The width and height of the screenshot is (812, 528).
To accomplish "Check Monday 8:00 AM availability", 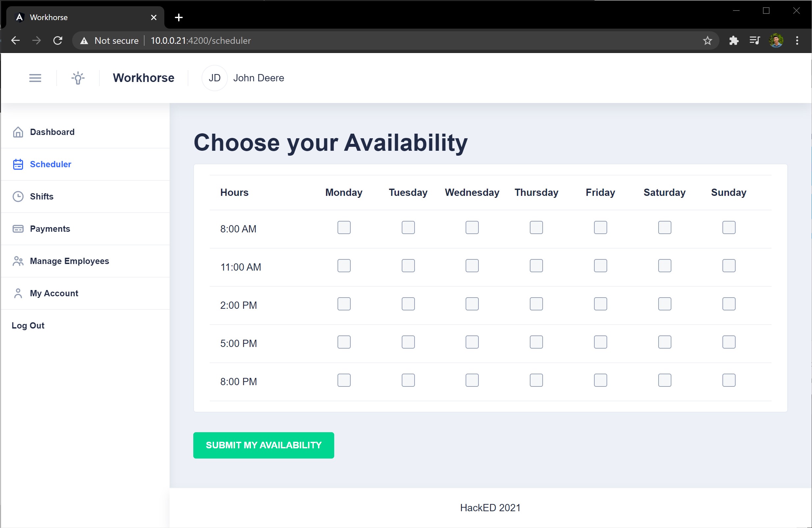I will (x=343, y=227).
